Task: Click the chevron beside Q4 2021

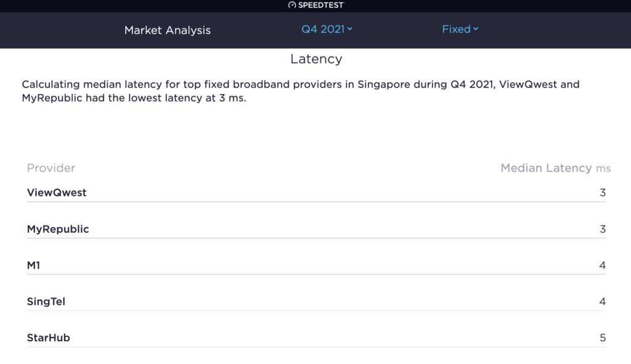Action: (350, 29)
